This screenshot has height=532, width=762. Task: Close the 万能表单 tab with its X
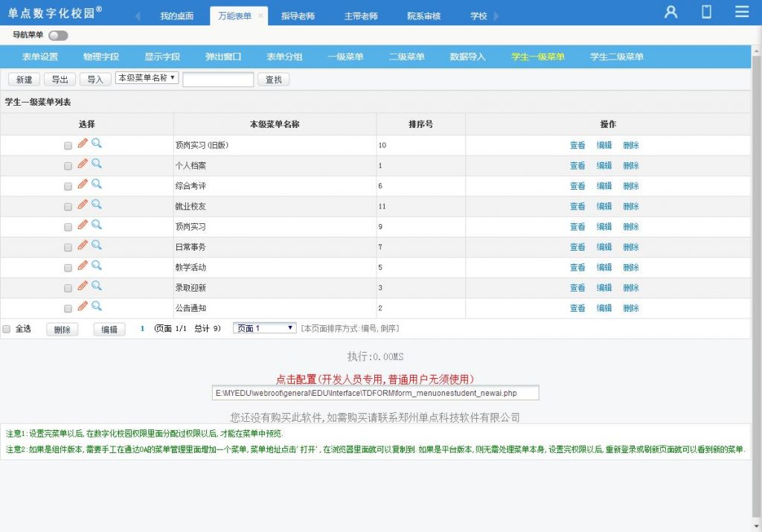(260, 16)
